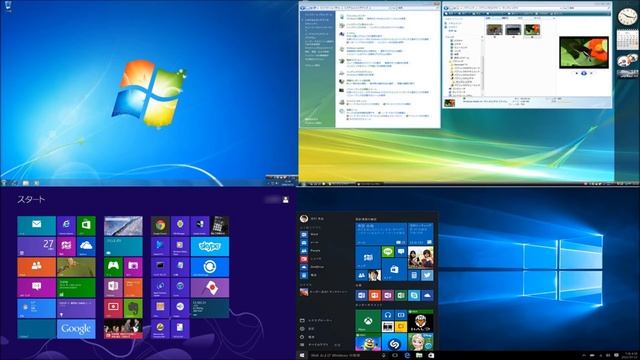Select the flower photo thumbnail in Vista Photo Gallery
The width and height of the screenshot is (640, 360).
click(x=532, y=30)
